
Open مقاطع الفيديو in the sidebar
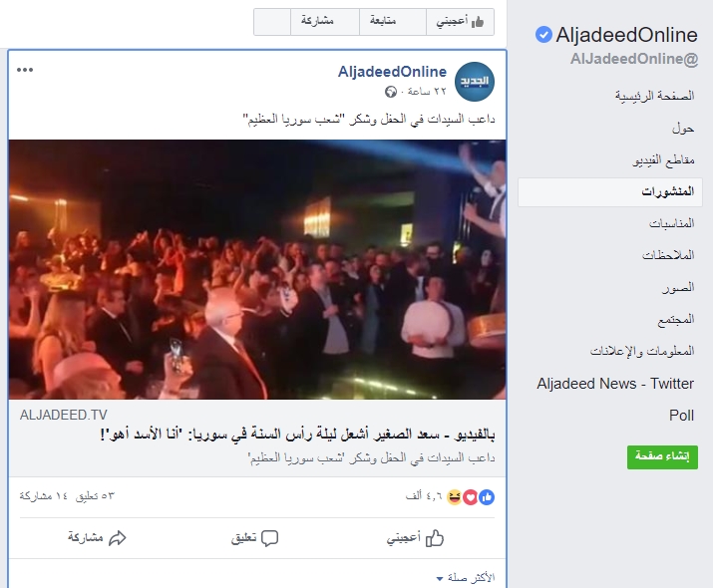pos(663,159)
